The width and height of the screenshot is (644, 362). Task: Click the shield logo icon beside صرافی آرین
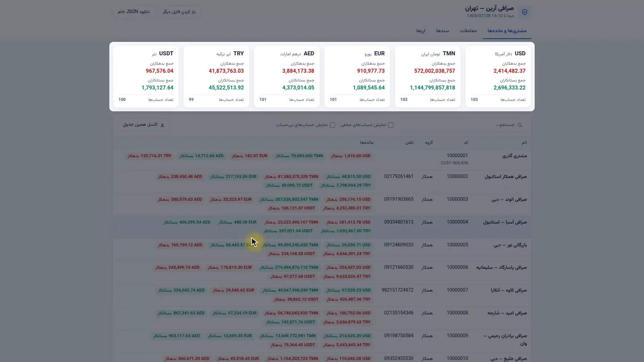pyautogui.click(x=524, y=12)
